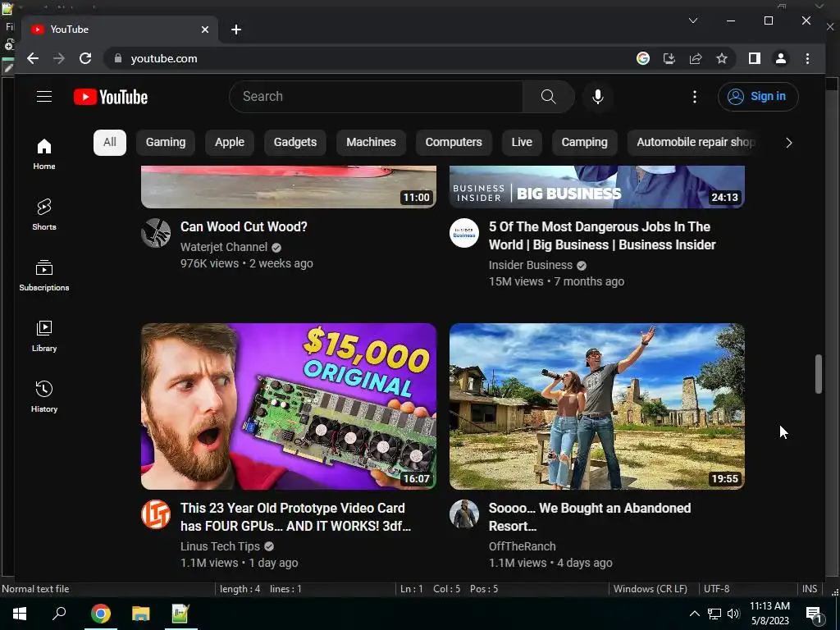Select the Gadgets chip
This screenshot has height=630, width=840.
tap(295, 143)
